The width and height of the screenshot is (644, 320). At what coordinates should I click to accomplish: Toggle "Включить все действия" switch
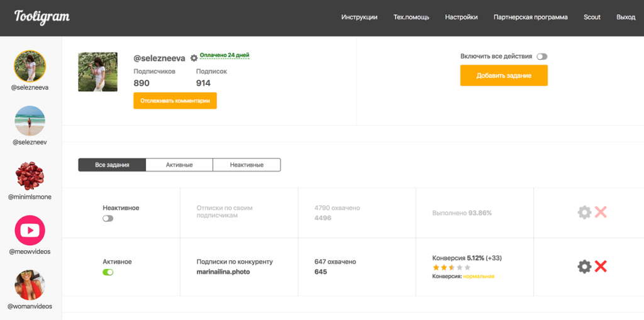point(541,57)
